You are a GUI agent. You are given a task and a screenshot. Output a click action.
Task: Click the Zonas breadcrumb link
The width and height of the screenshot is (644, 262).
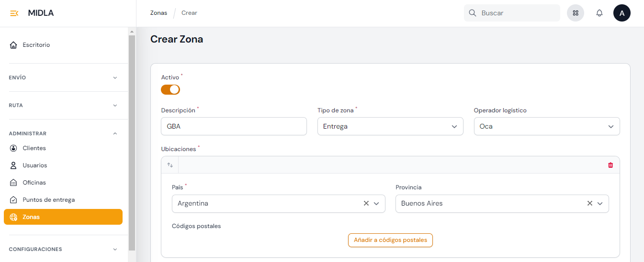(158, 13)
